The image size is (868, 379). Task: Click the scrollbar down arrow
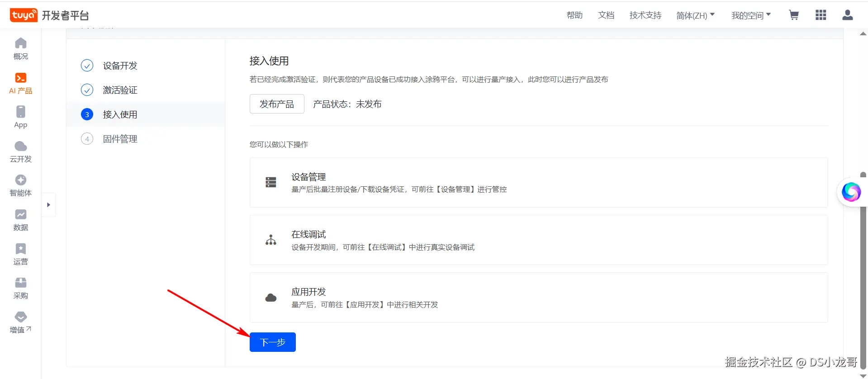pos(863,375)
